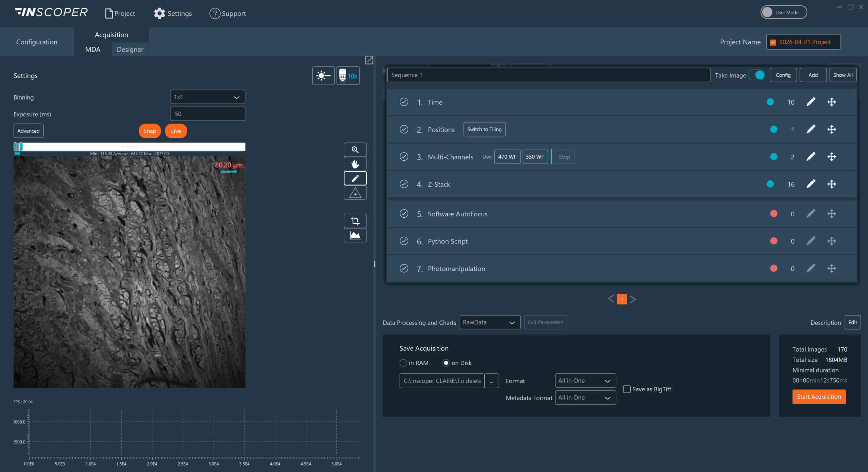The height and width of the screenshot is (472, 868).
Task: Grab the Positions move handle
Action: 832,129
